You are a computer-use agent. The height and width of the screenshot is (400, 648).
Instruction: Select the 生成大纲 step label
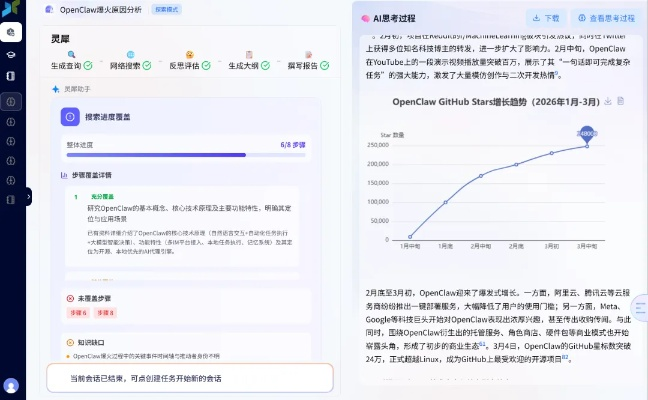click(x=243, y=66)
